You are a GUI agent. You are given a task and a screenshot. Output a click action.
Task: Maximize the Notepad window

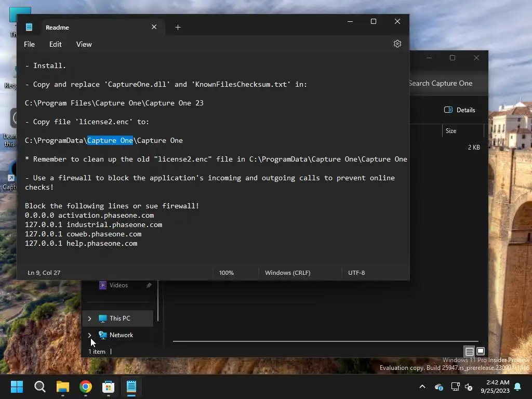(x=373, y=21)
